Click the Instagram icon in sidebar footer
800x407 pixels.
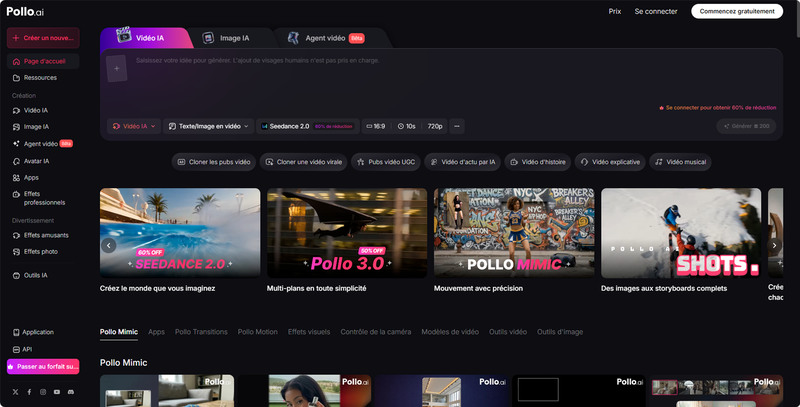click(x=43, y=392)
